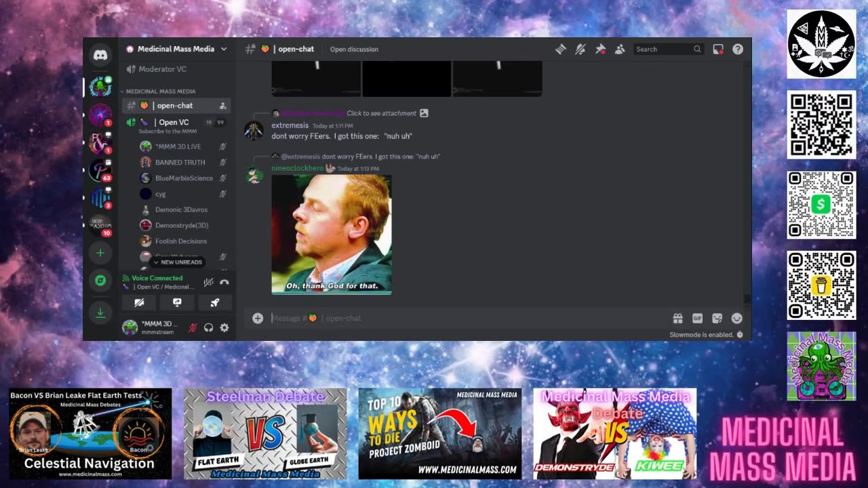The image size is (868, 488).
Task: Open server with blue bars icon
Action: tap(100, 198)
